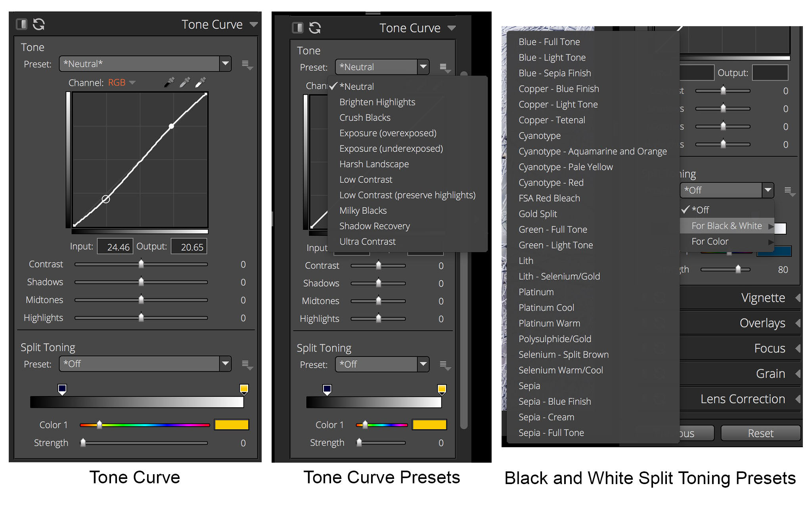
Task: Select checked *Neutral preset in menu
Action: coord(356,86)
